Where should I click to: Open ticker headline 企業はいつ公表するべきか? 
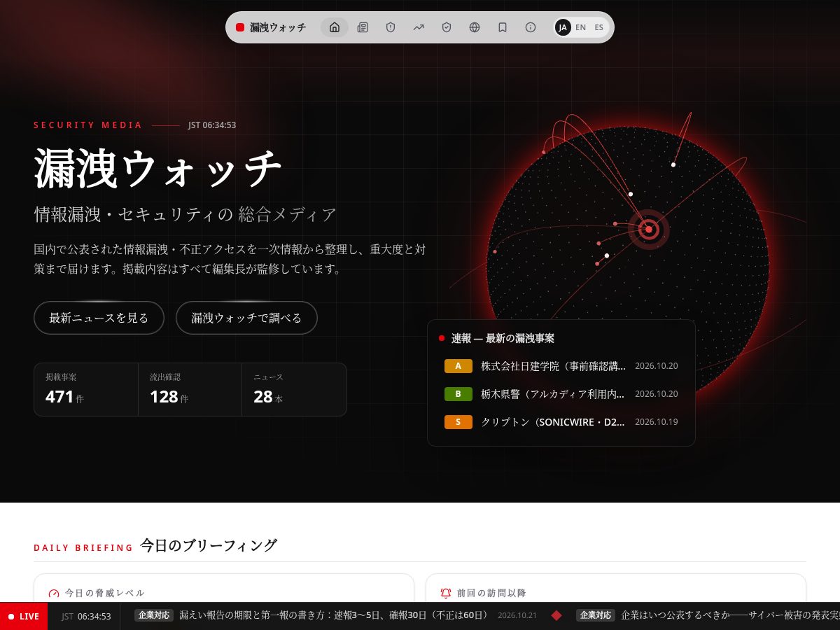730,615
